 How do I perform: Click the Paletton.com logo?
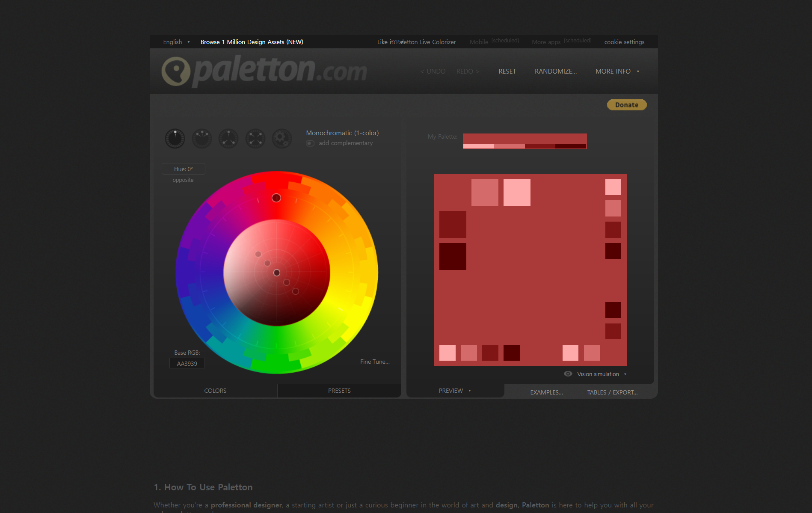[x=264, y=71]
